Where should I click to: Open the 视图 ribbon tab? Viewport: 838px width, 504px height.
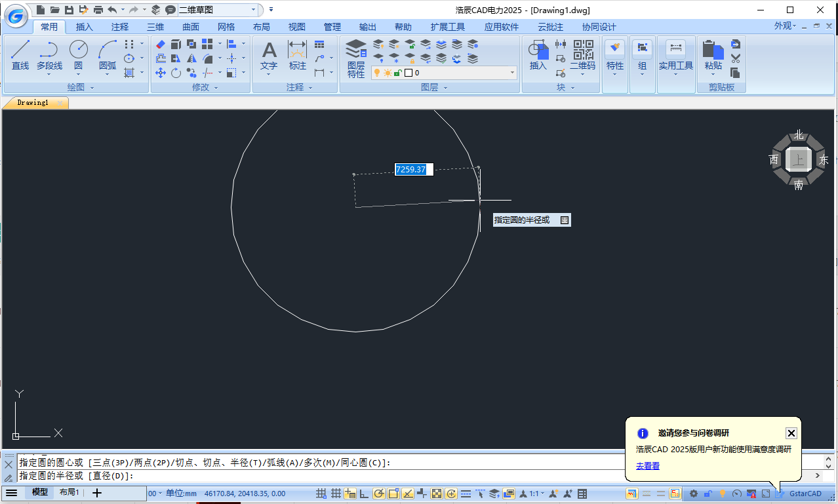[x=297, y=27]
